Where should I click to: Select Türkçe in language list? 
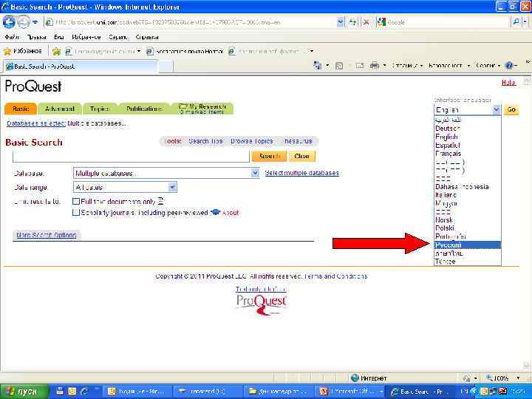[x=468, y=262]
